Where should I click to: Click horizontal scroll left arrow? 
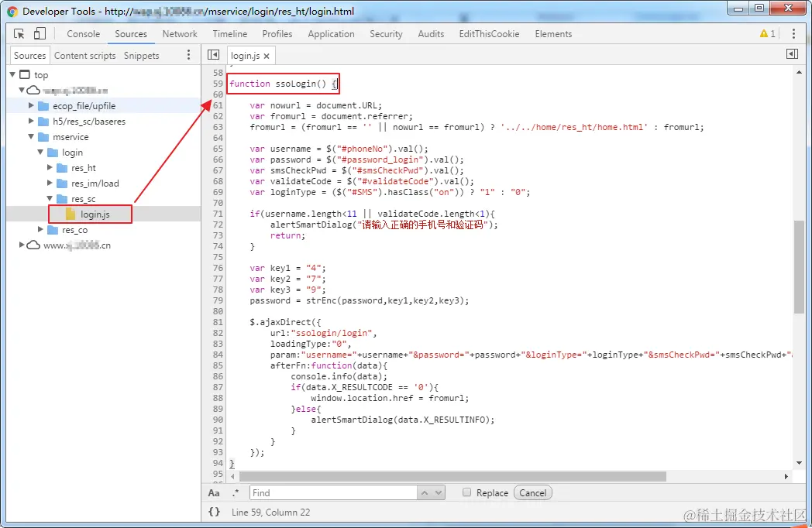(x=232, y=476)
